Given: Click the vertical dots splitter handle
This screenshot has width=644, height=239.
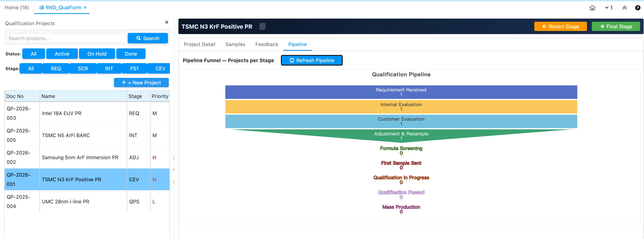Looking at the screenshot, I should pyautogui.click(x=174, y=158).
